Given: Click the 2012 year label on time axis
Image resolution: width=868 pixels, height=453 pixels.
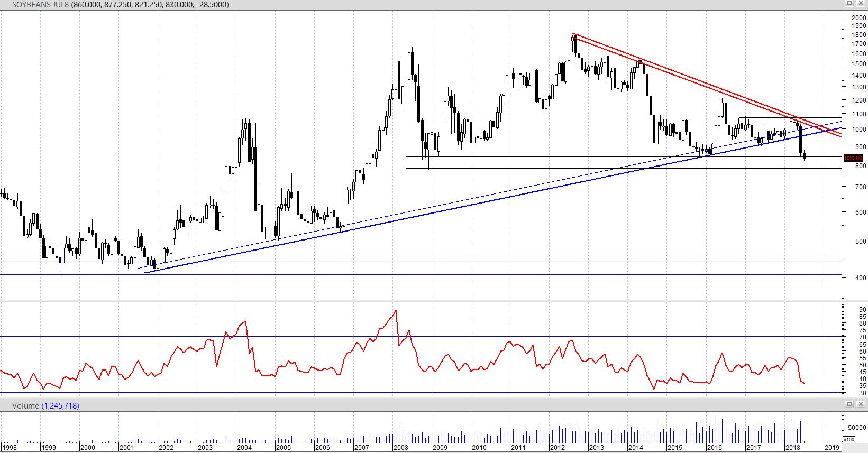Looking at the screenshot, I should pyautogui.click(x=558, y=448).
